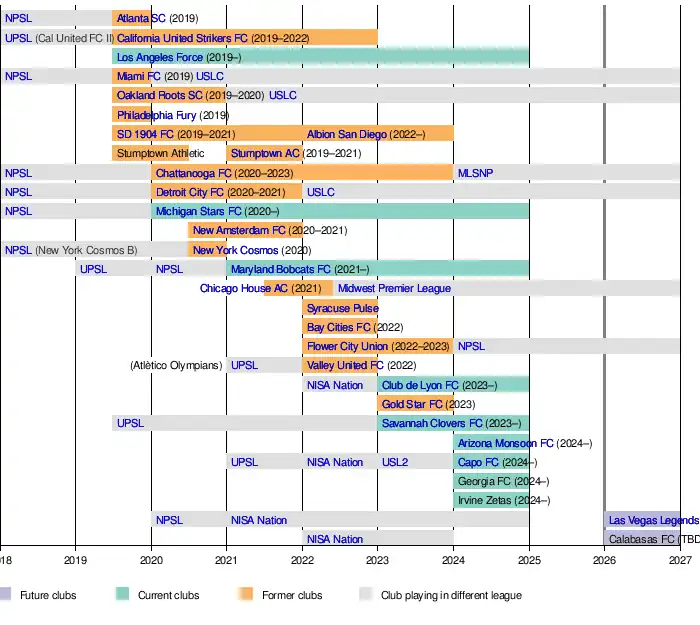Image resolution: width=700 pixels, height=625 pixels.
Task: Click the Future clubs legend swatch
Action: click(x=5, y=594)
